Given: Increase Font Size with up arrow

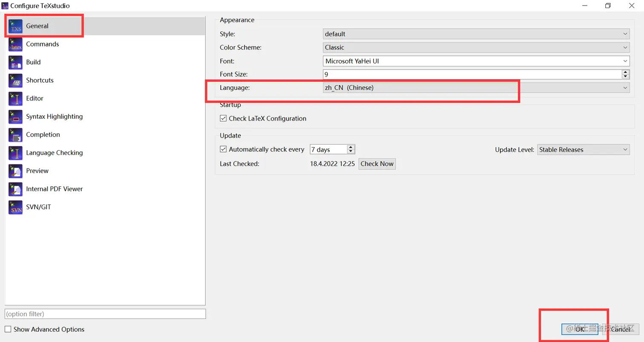Looking at the screenshot, I should pos(625,72).
